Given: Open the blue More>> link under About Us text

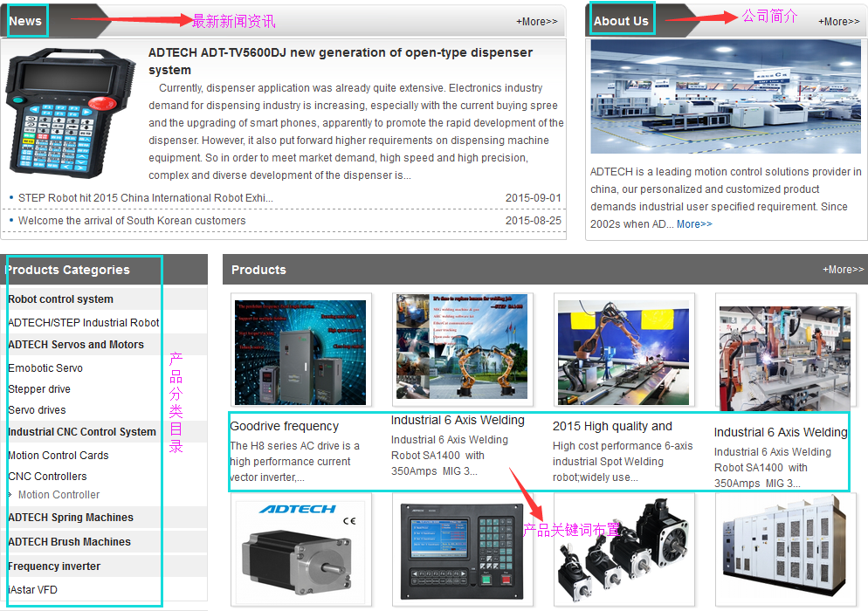Looking at the screenshot, I should pyautogui.click(x=694, y=224).
